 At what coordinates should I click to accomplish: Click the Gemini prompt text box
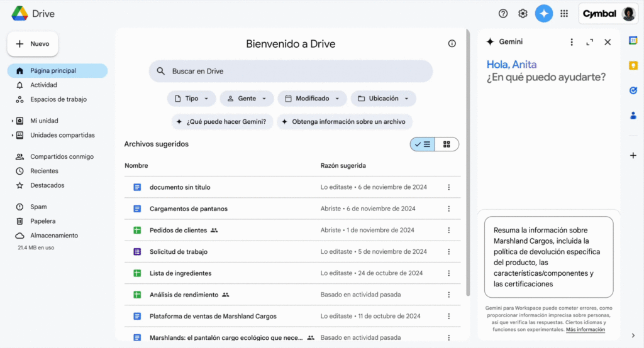click(548, 257)
